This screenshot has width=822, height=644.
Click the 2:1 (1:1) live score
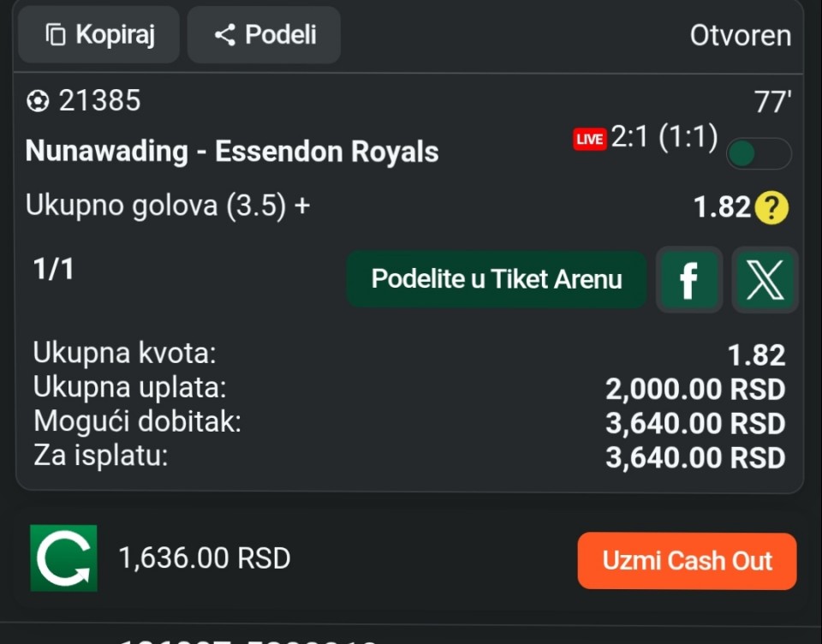coord(664,138)
